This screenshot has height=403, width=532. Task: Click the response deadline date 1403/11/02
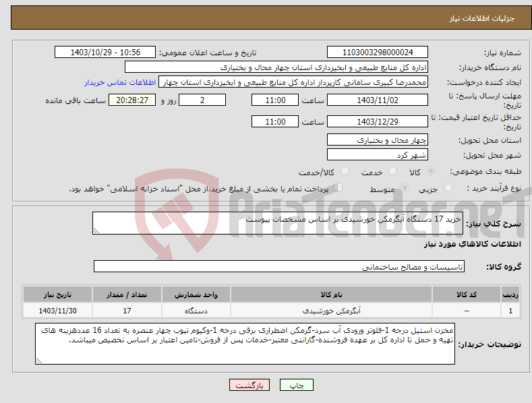[378, 100]
